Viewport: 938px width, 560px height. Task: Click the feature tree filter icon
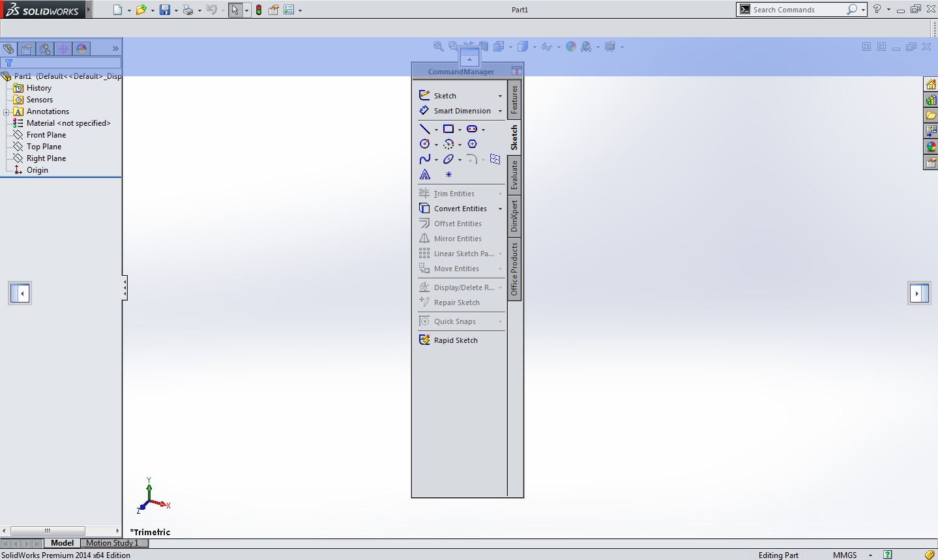pyautogui.click(x=9, y=63)
